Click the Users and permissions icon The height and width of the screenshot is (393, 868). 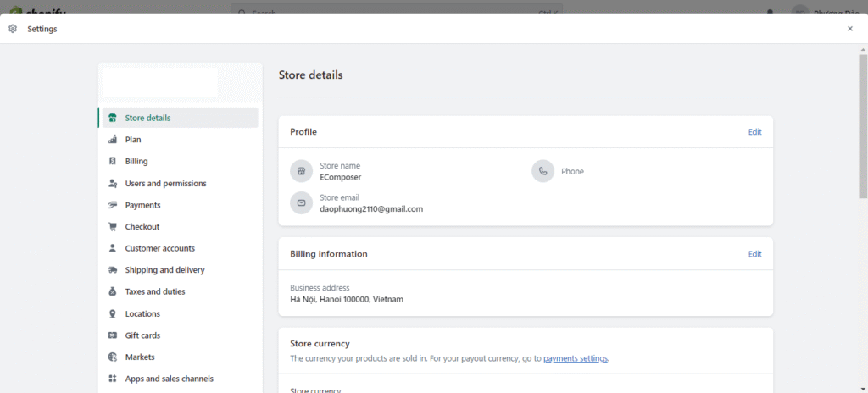click(x=113, y=183)
